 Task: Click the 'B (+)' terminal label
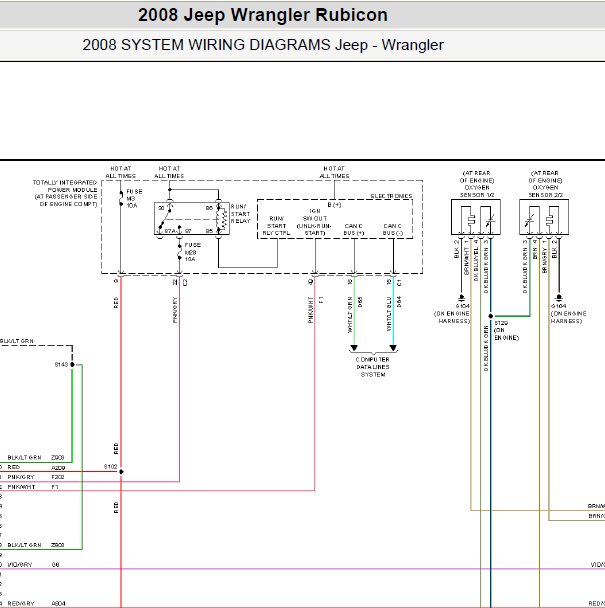click(334, 205)
